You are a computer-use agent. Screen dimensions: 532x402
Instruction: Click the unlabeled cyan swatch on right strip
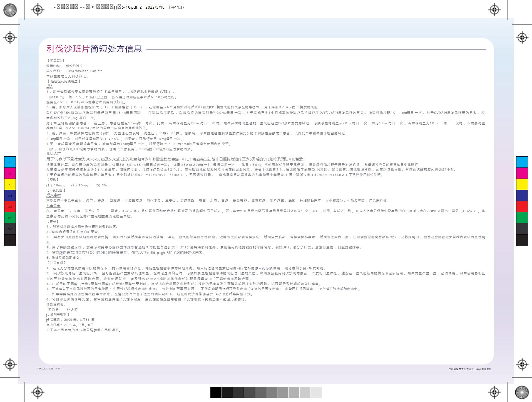pos(522,162)
